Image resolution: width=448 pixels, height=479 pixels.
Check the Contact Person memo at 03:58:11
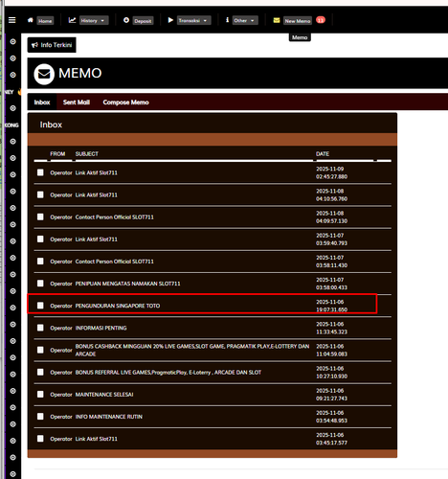pos(40,262)
